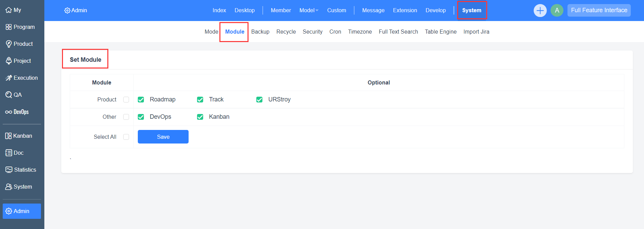Viewport: 644px width, 229px height.
Task: Go to the Extension menu
Action: click(x=405, y=11)
